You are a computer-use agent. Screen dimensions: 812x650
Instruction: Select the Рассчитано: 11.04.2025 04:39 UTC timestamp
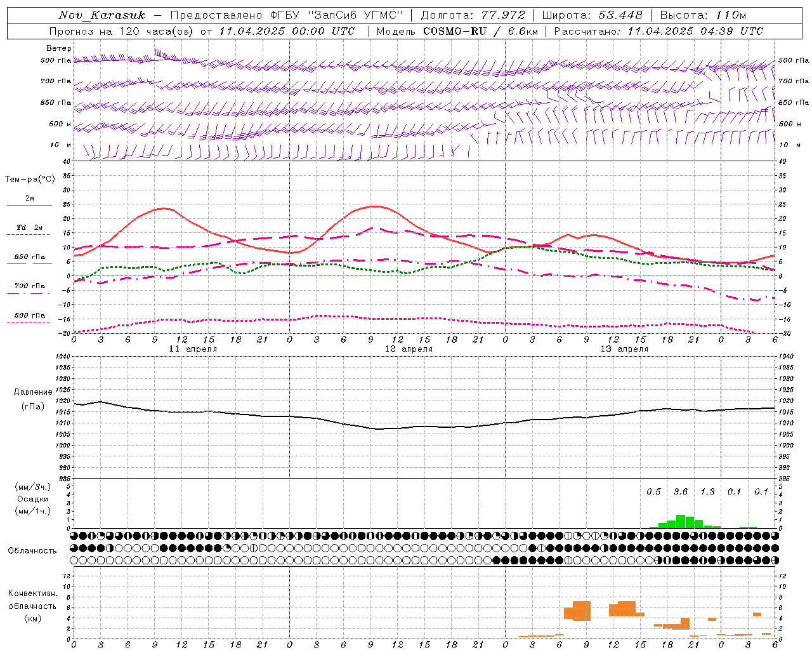coord(658,31)
